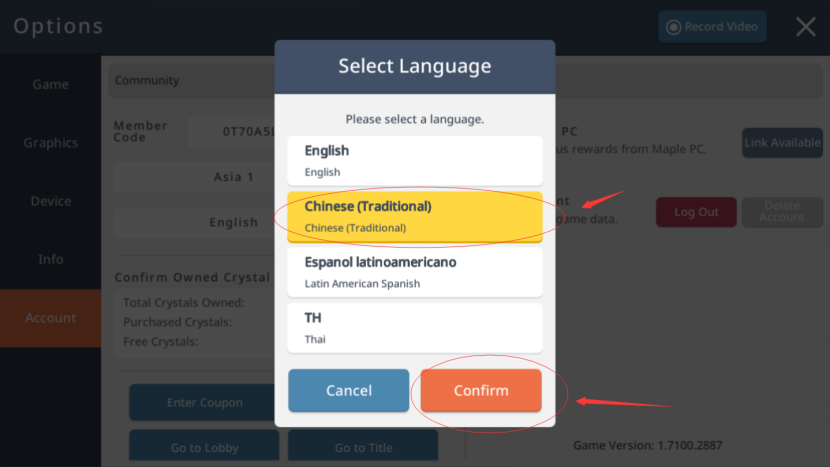This screenshot has width=830, height=467.
Task: Close the Options window with X
Action: pos(805,27)
